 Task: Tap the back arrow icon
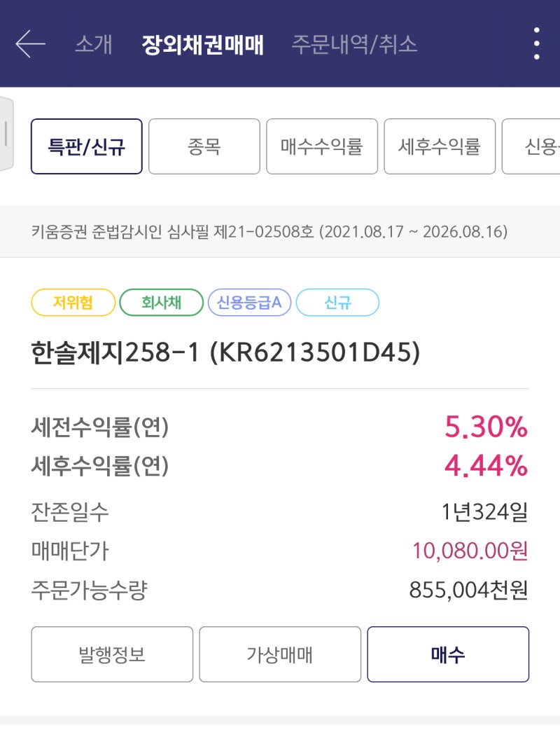[x=31, y=43]
